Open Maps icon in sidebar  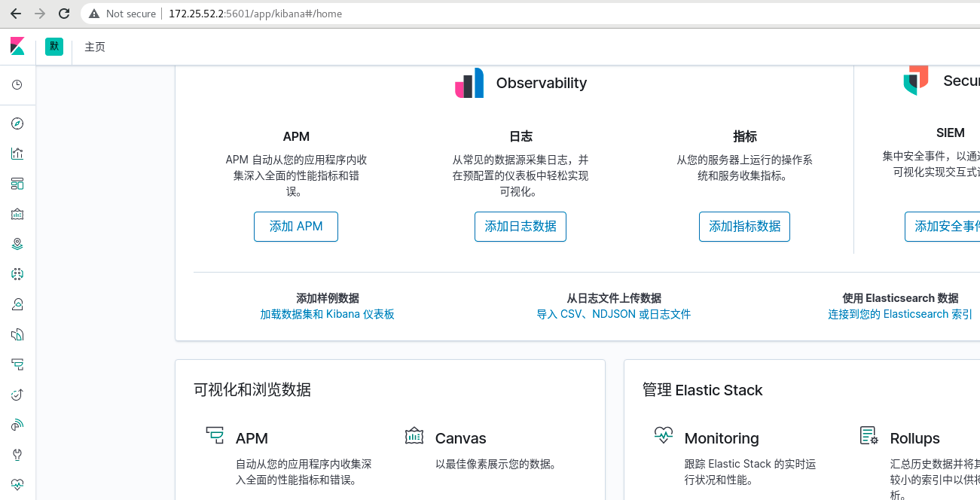coord(17,244)
